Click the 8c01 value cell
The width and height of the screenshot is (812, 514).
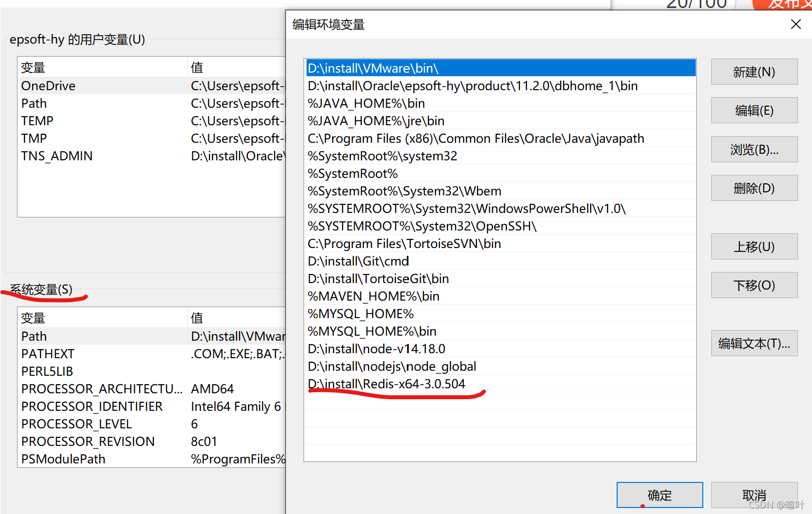coord(204,441)
